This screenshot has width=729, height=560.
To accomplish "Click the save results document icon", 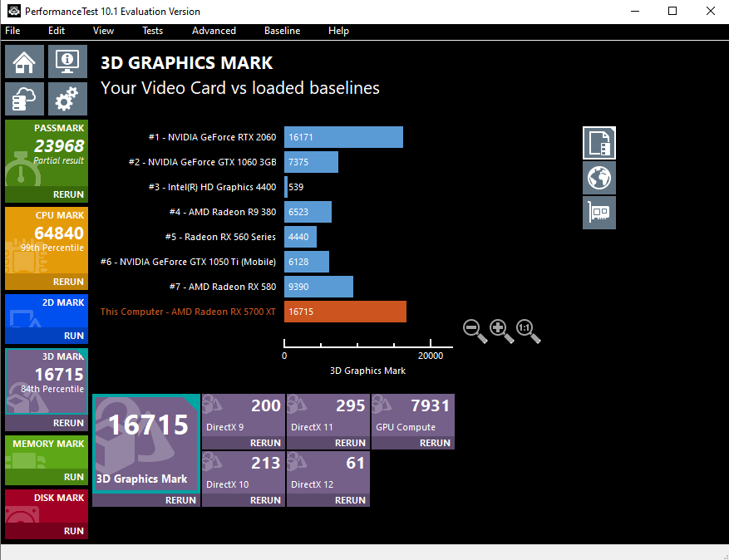I will tap(598, 143).
